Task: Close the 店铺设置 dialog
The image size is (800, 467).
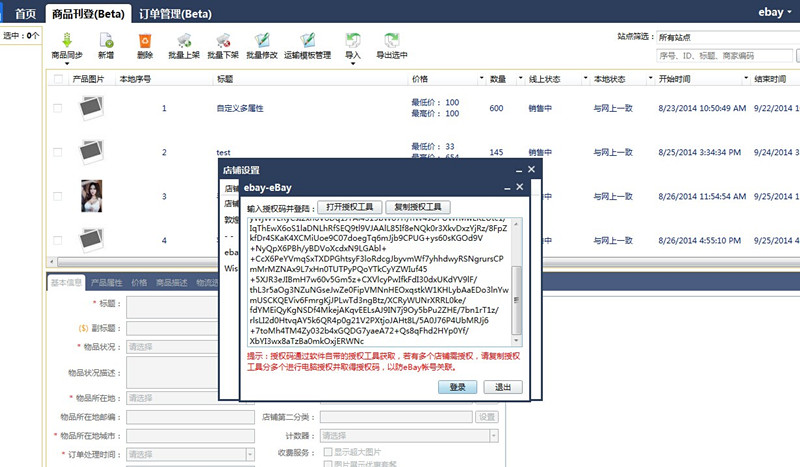Action: [532, 169]
